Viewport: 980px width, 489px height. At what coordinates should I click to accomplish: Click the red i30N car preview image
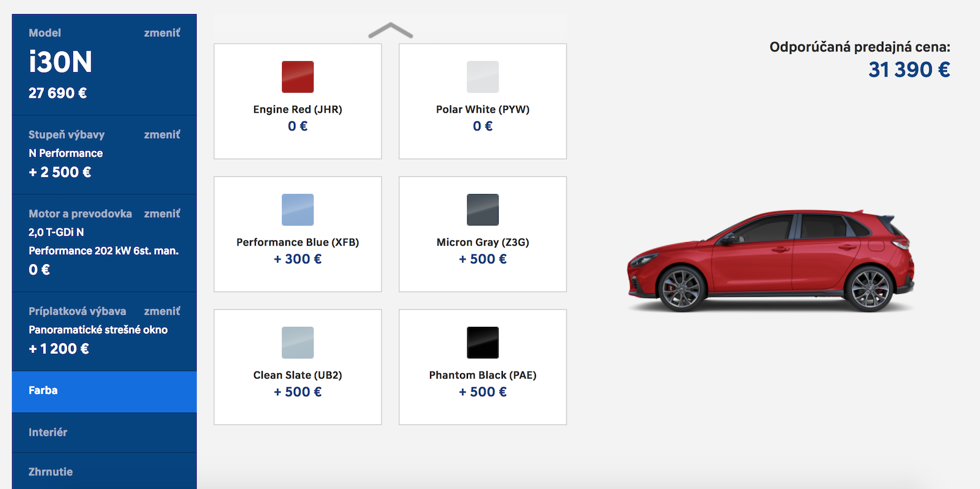point(771,261)
